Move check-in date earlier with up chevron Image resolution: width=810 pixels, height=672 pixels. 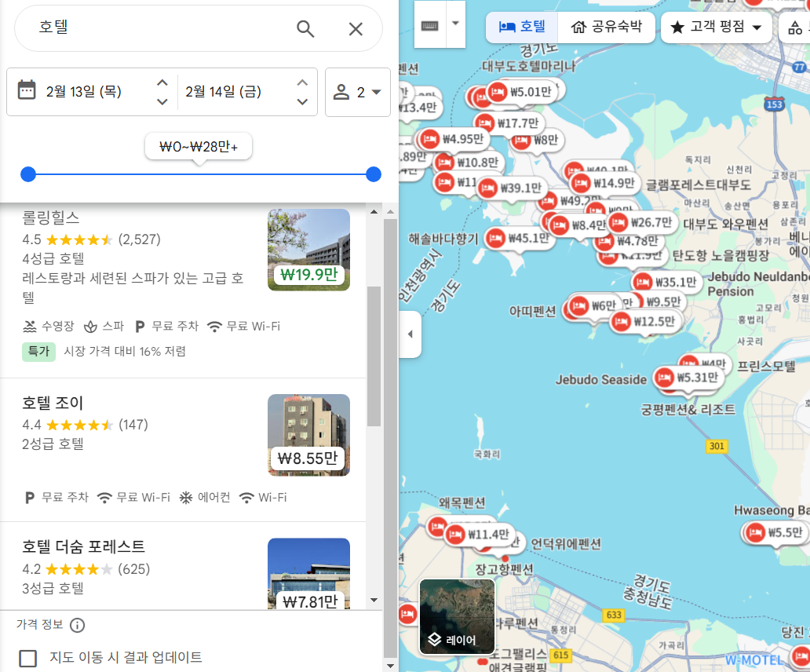click(x=162, y=82)
